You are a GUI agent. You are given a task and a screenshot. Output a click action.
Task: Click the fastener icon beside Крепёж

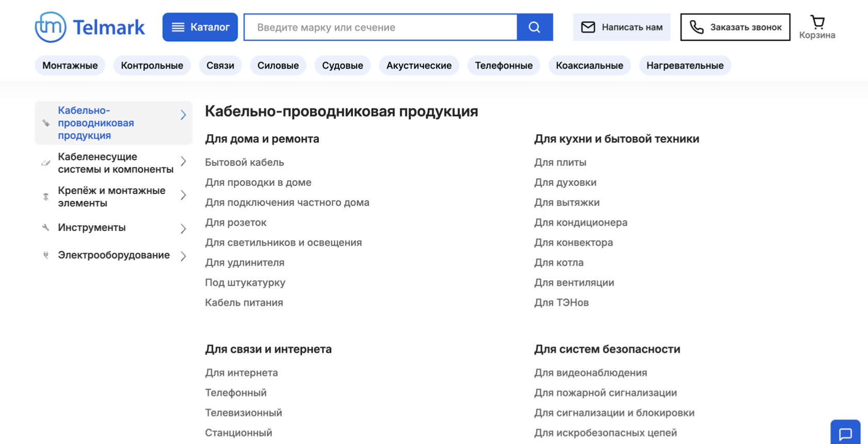click(x=46, y=197)
